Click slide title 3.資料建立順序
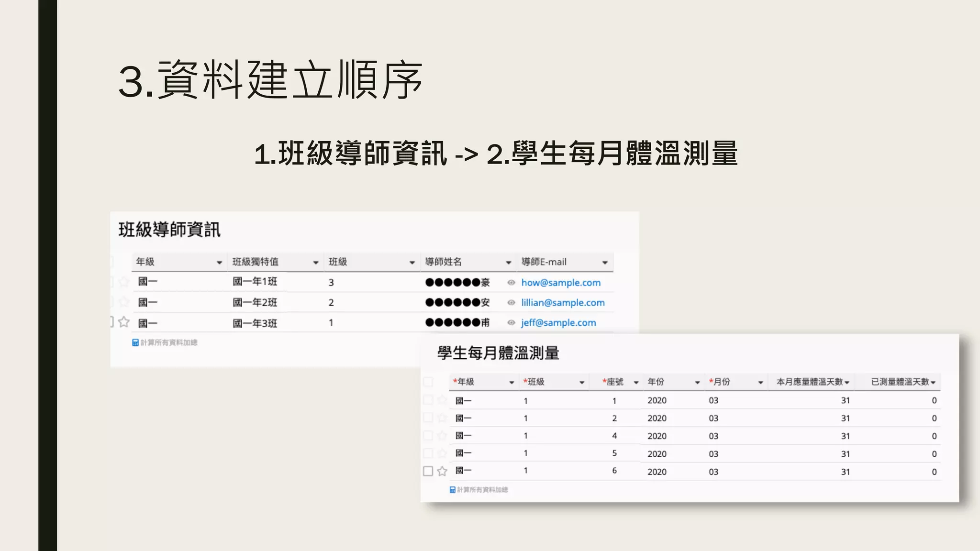 click(x=270, y=80)
